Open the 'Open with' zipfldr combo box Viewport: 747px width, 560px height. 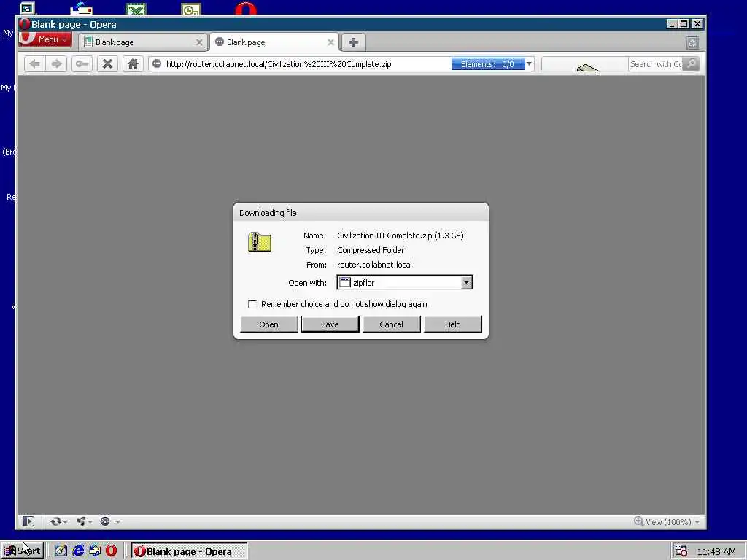click(404, 282)
